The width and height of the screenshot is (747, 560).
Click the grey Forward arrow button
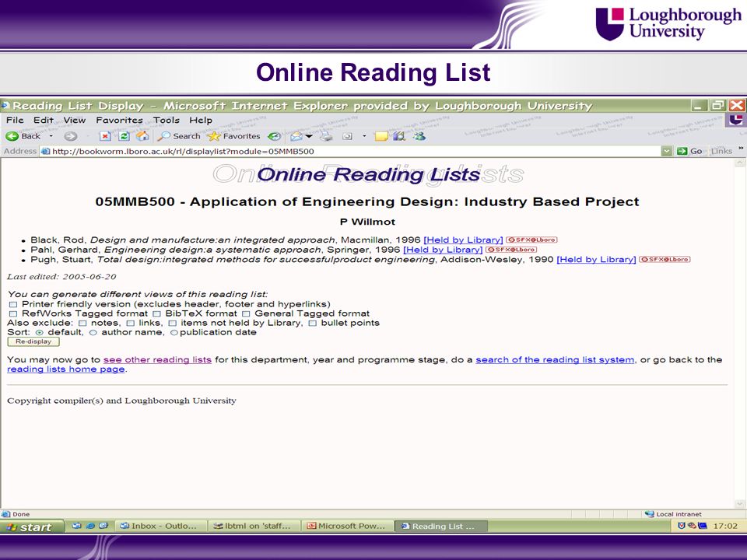click(71, 136)
